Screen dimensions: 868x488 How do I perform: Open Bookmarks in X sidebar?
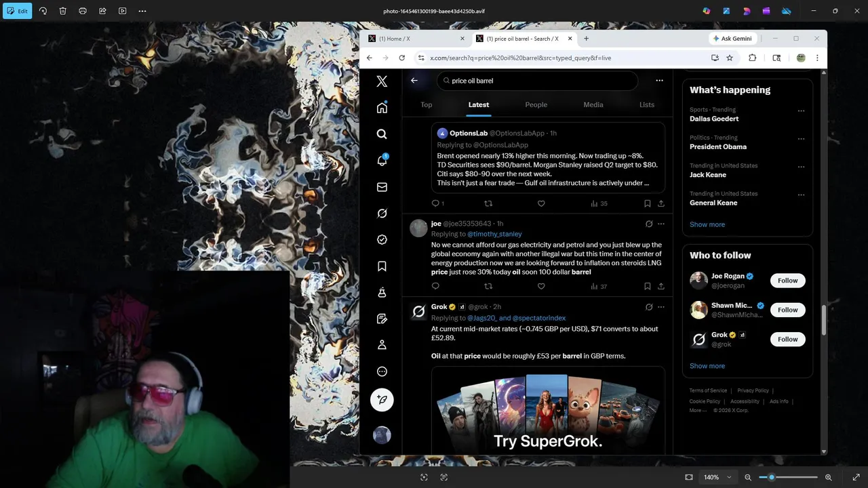(x=382, y=266)
